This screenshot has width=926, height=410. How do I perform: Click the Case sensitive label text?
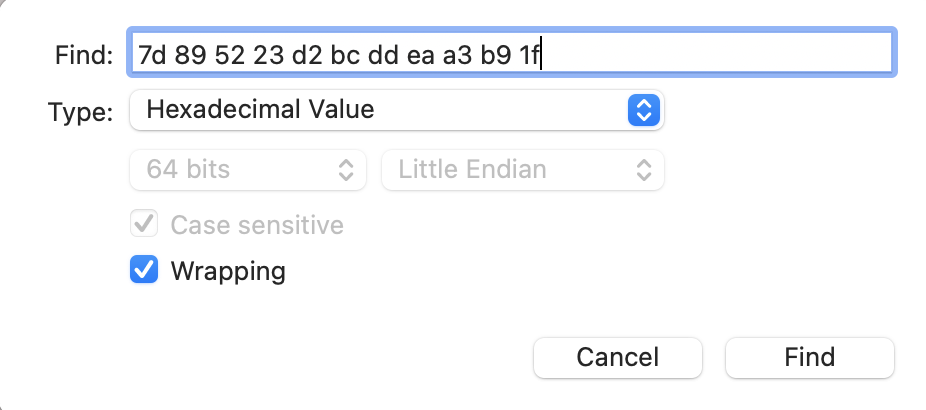pyautogui.click(x=257, y=225)
